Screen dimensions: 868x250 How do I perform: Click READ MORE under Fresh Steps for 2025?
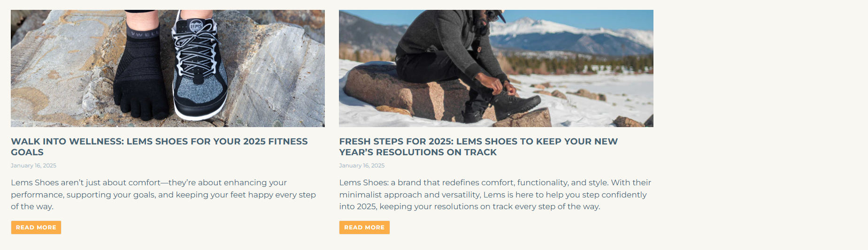point(364,227)
